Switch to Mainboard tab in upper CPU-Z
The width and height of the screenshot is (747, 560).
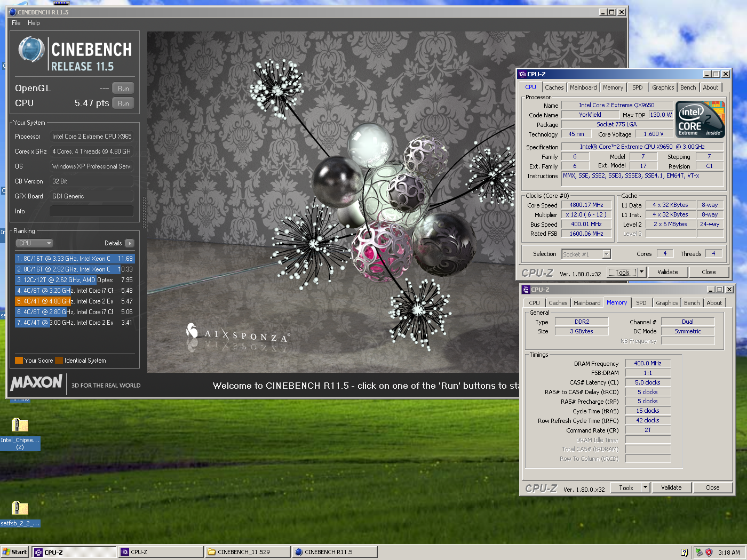583,87
